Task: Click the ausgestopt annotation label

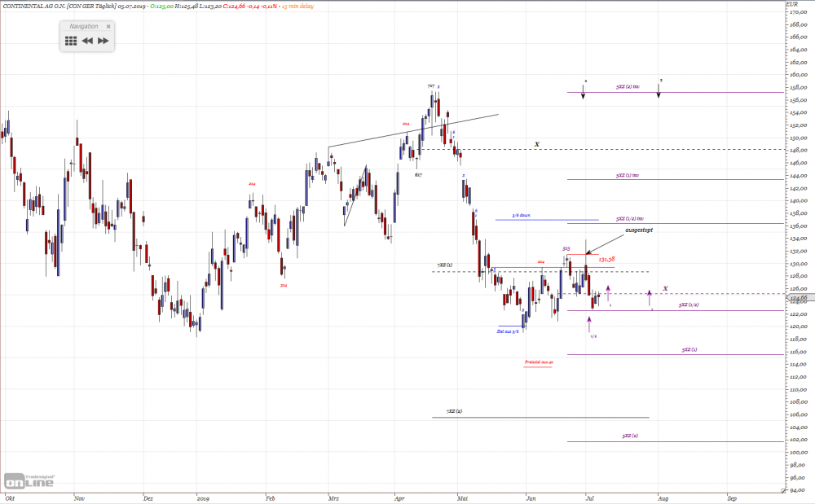Action: (639, 230)
